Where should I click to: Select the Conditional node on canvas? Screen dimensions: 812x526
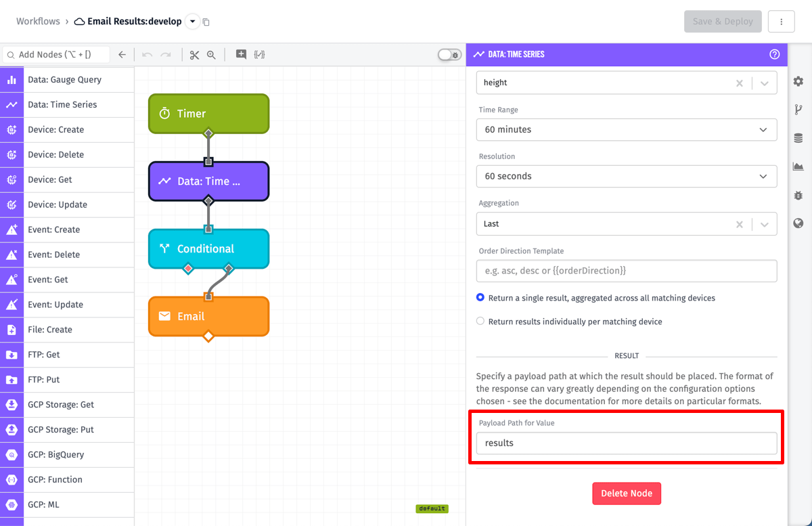click(208, 249)
